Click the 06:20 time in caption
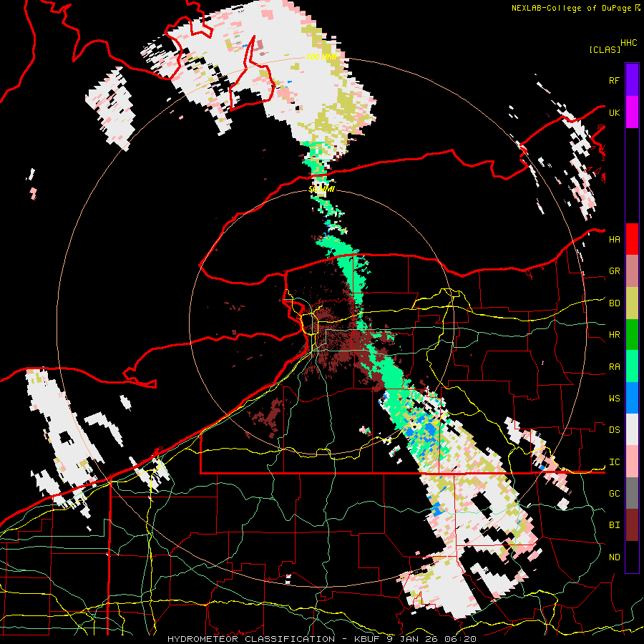The image size is (644, 644). tap(462, 639)
